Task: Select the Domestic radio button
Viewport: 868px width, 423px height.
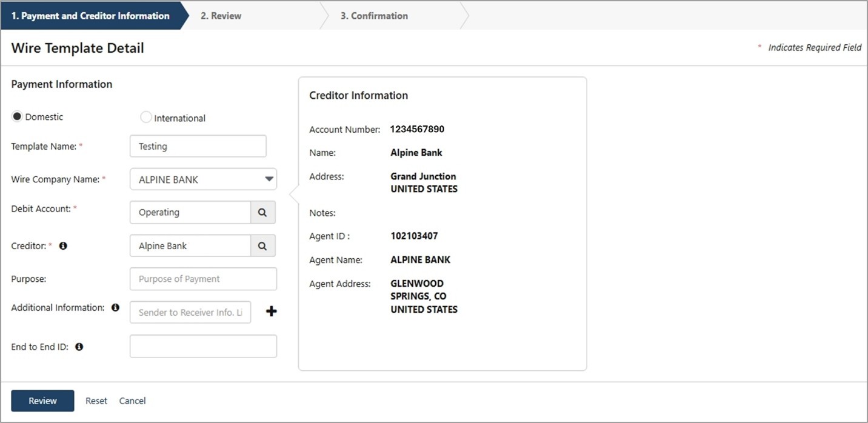Action: 18,117
